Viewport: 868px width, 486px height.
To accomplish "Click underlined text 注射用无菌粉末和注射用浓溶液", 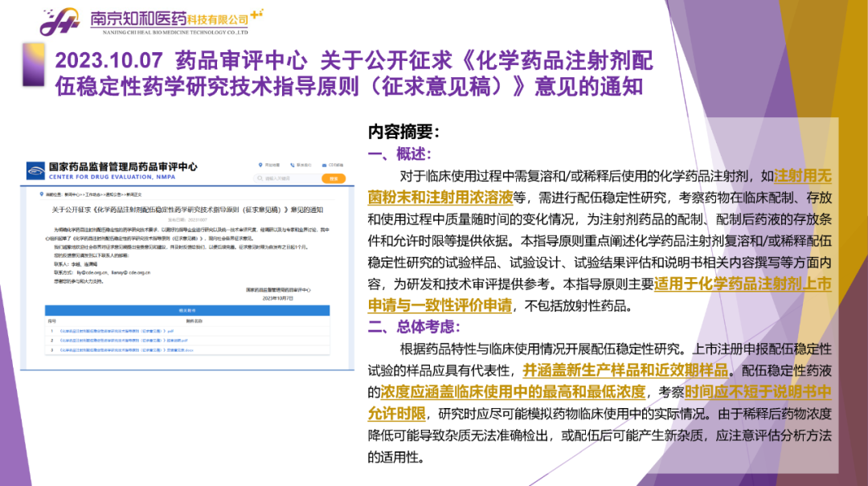I will (444, 197).
